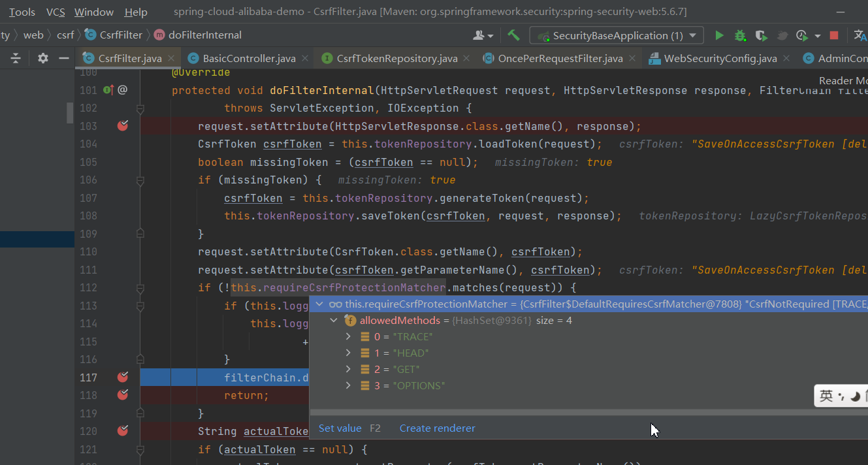The image size is (868, 465).
Task: Toggle the breakpoint on line 120
Action: pos(122,430)
